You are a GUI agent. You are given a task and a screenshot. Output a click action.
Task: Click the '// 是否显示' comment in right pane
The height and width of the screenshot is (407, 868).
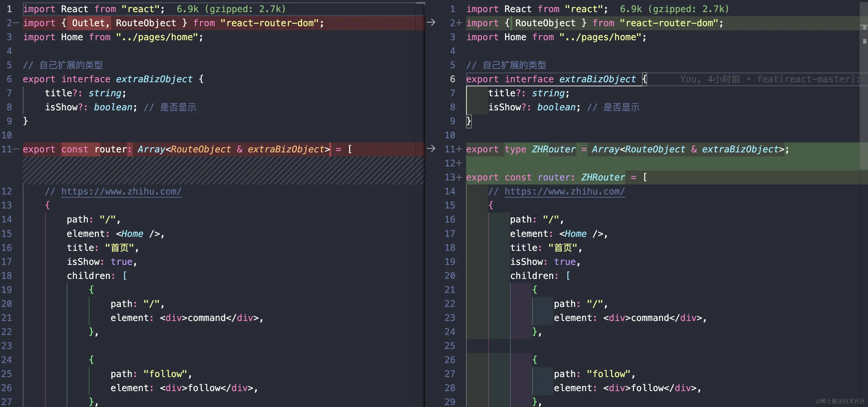coord(613,107)
